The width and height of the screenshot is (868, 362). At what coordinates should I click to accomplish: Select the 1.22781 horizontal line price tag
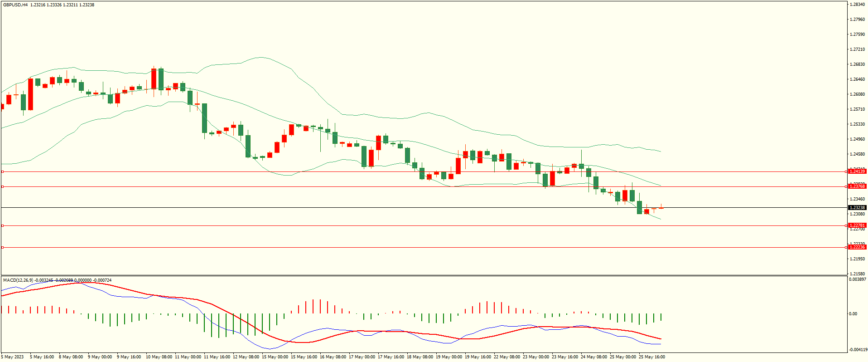pyautogui.click(x=857, y=225)
